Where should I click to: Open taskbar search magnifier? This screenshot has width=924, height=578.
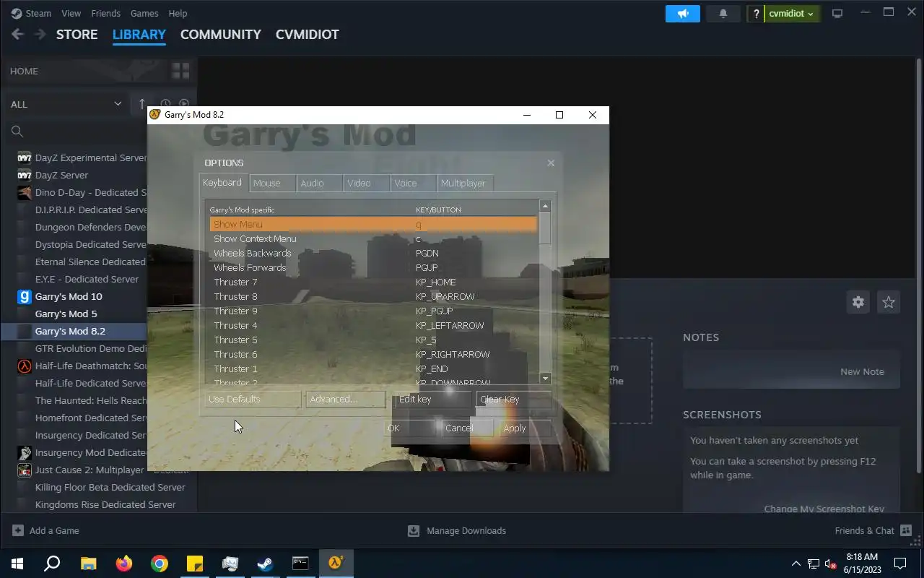click(52, 564)
